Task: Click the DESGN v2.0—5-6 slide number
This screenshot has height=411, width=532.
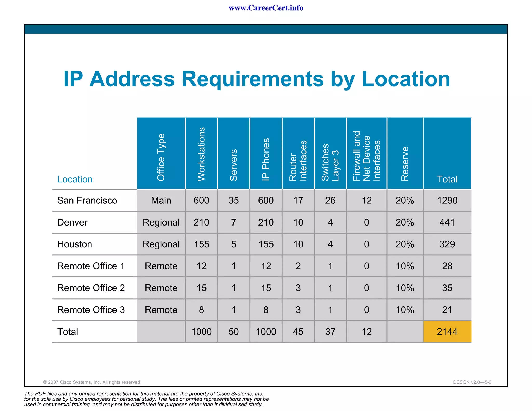Action: pos(472,382)
